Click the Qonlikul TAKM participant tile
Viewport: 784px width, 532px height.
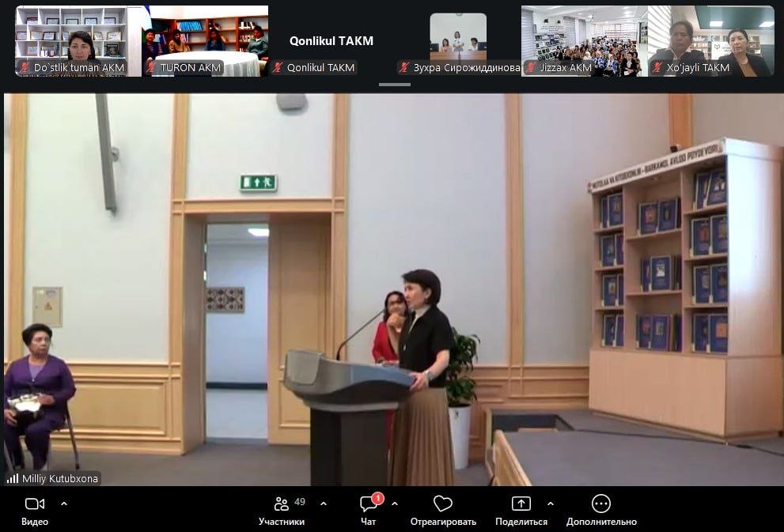click(x=331, y=40)
